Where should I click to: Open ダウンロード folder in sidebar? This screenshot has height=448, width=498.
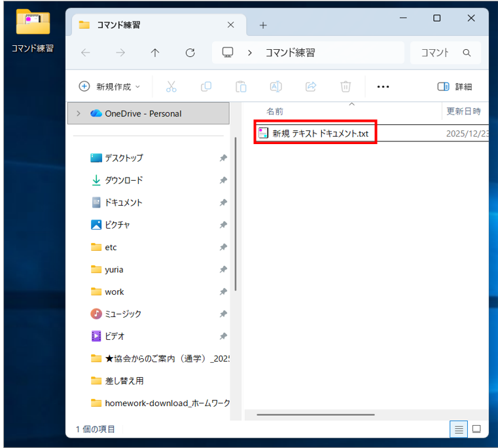[x=124, y=180]
